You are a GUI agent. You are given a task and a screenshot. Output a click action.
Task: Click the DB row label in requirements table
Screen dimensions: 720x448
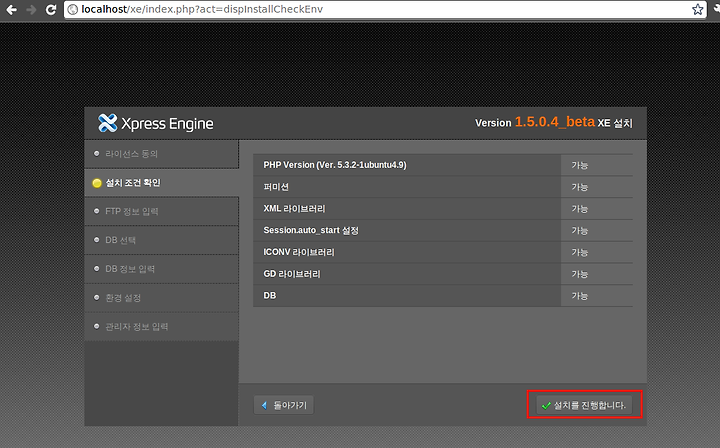[270, 296]
